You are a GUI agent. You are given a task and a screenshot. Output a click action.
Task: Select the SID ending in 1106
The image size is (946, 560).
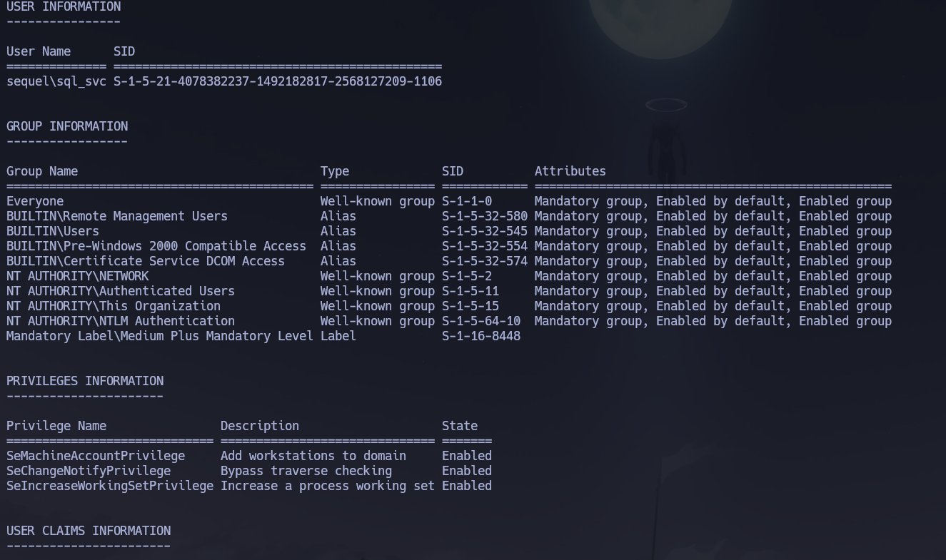click(x=278, y=81)
